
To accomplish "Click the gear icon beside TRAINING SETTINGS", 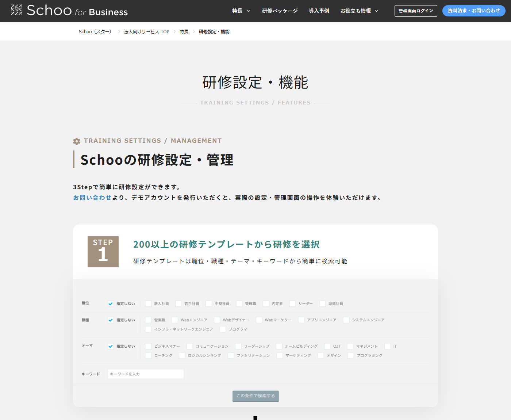I will click(77, 141).
